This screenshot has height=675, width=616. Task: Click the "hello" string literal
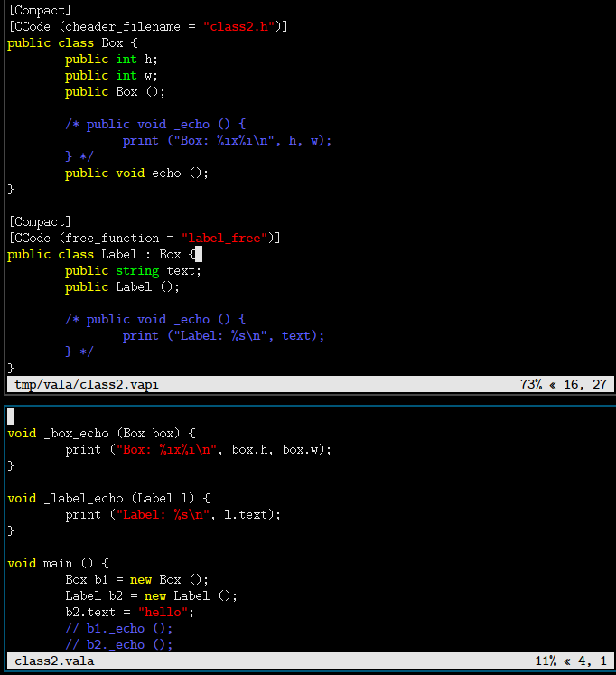163,612
